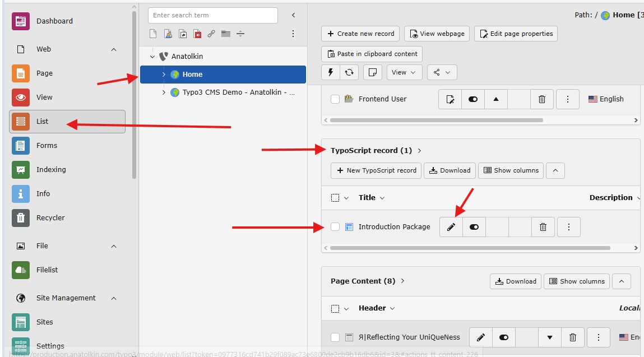Collapse the Web module group

tap(114, 49)
